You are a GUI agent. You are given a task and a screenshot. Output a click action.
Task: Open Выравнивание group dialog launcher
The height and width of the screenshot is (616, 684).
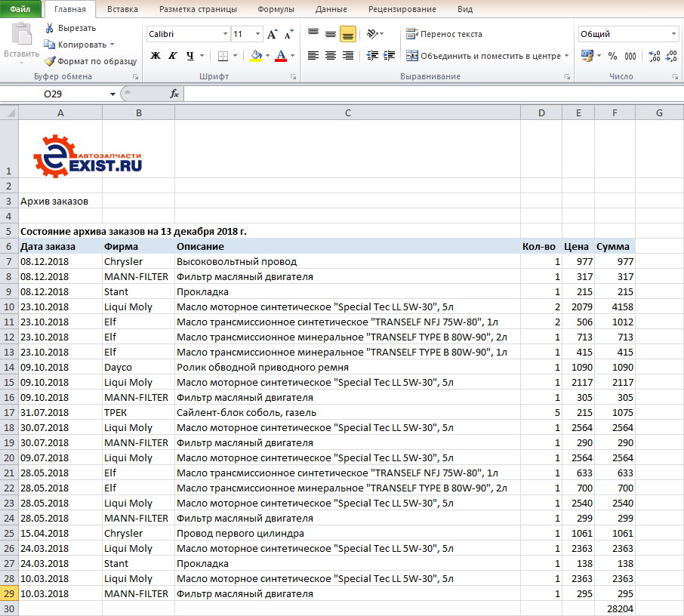coord(567,77)
